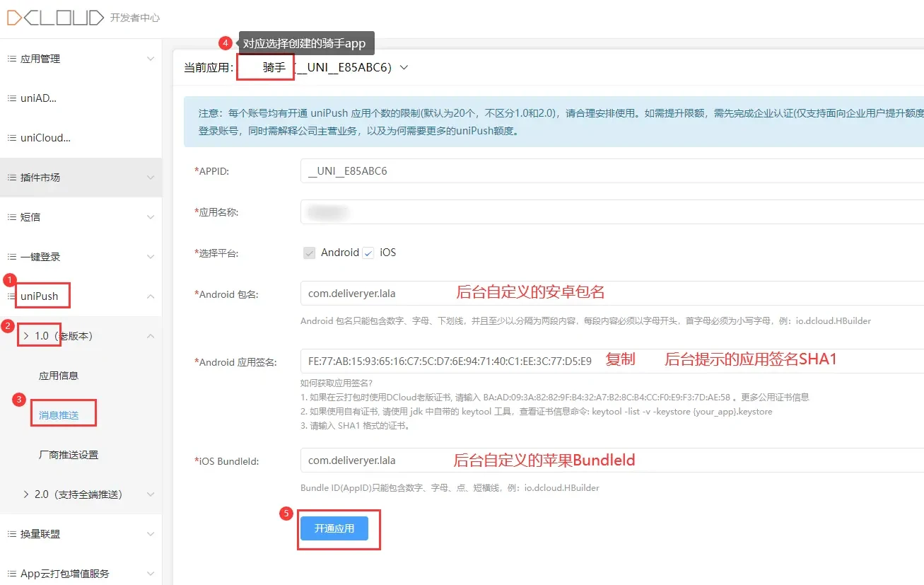Click the list icon beside 插件市场
Viewport: 924px width, 585px height.
(x=11, y=178)
